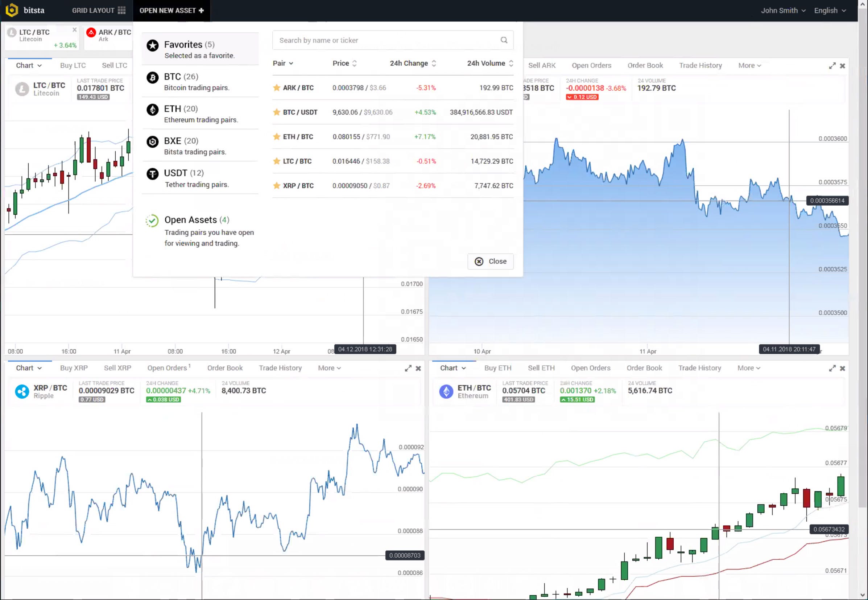Open Open Orders tab in ARK panel

[591, 65]
